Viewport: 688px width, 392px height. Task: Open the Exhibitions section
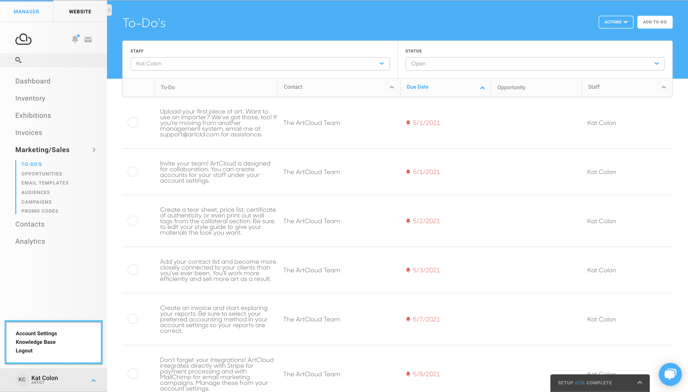click(x=33, y=115)
